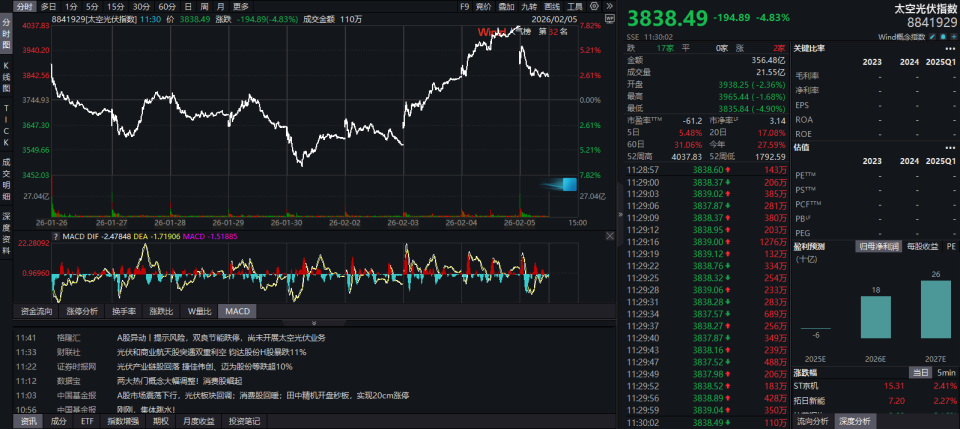Select the MACD indicator tab
Viewport: 960px width, 429px height.
tap(238, 311)
